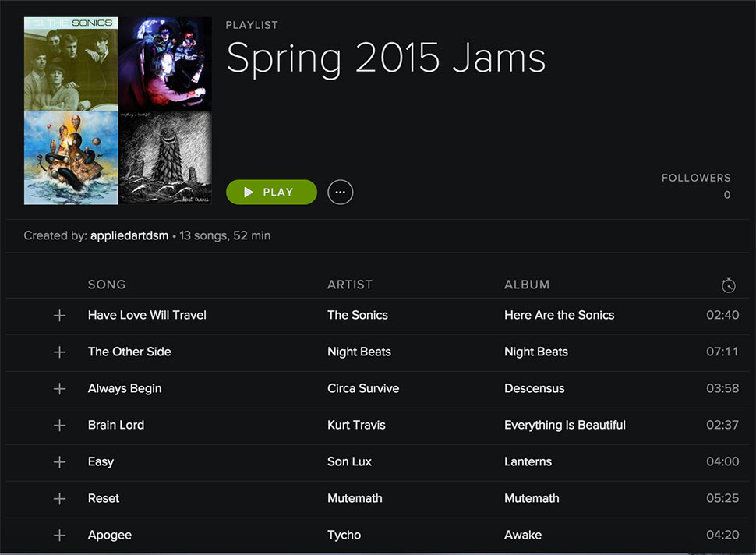
Task: Add The Other Side using its plus icon
Action: pyautogui.click(x=59, y=352)
